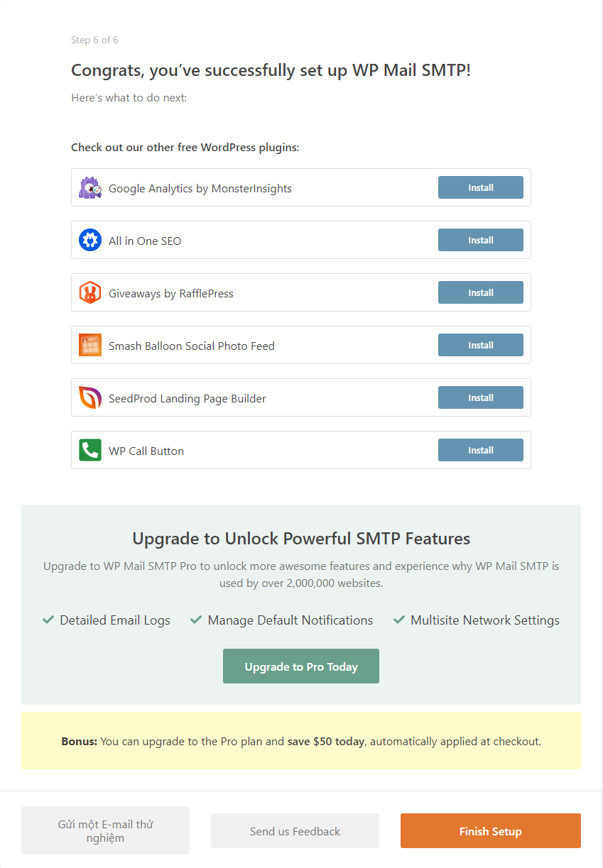603x868 pixels.
Task: Install Google Analytics by MonsterInsights
Action: (x=481, y=188)
